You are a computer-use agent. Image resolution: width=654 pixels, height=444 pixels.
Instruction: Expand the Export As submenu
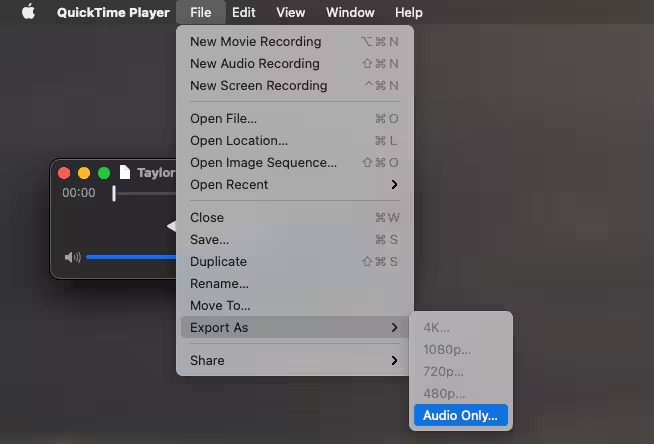point(294,327)
